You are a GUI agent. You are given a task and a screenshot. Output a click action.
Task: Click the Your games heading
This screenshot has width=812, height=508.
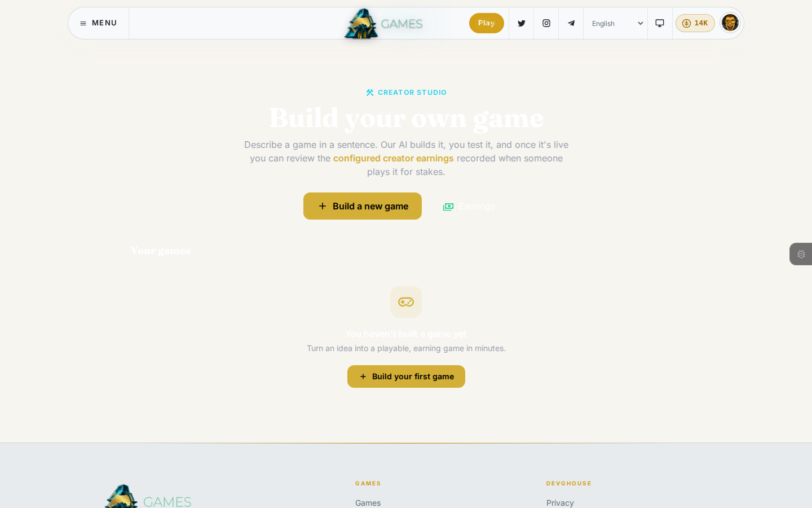tap(161, 251)
